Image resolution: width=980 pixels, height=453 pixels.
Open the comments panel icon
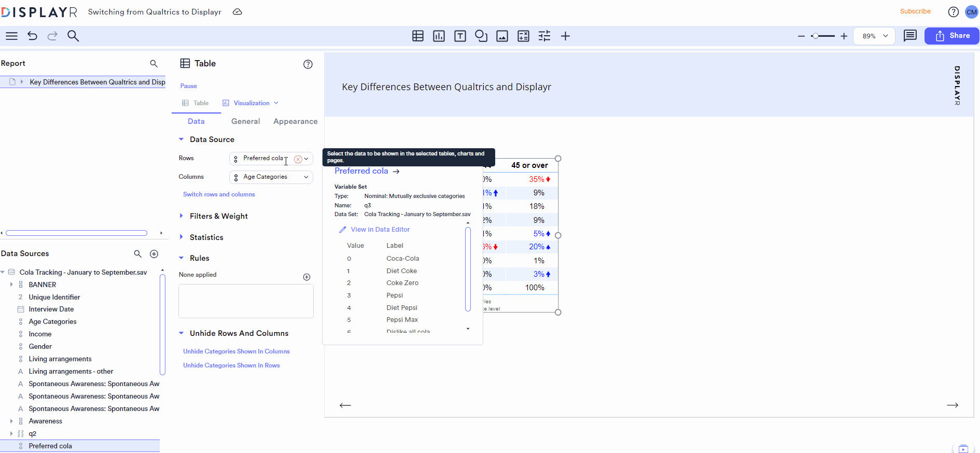click(x=910, y=36)
